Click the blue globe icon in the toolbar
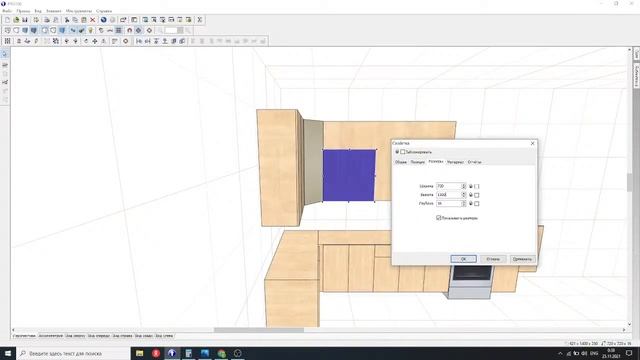 pyautogui.click(x=104, y=20)
